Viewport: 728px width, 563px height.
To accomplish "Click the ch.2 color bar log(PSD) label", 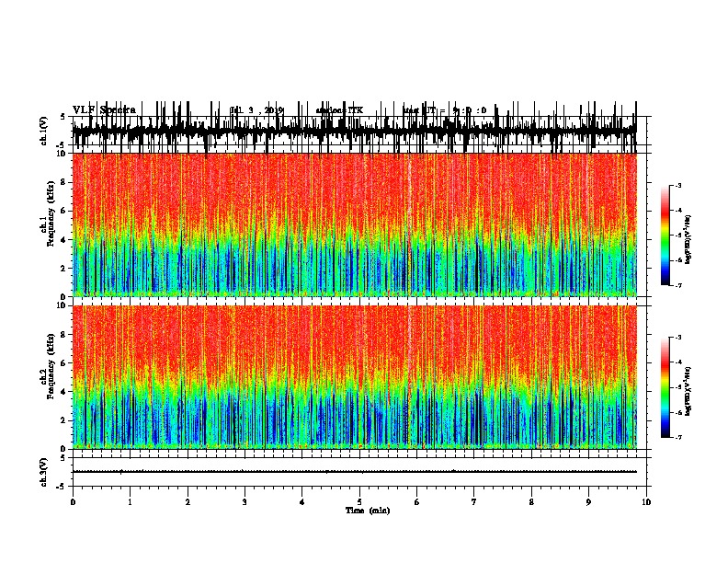I will coord(688,391).
